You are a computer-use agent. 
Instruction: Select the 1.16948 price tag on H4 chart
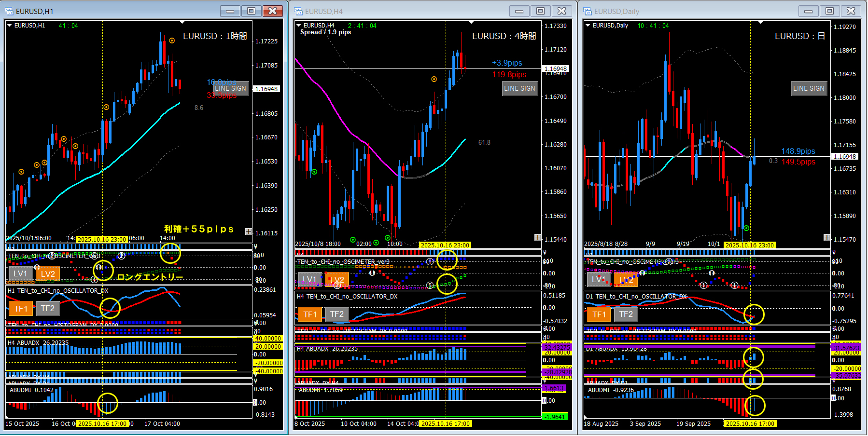tap(556, 69)
